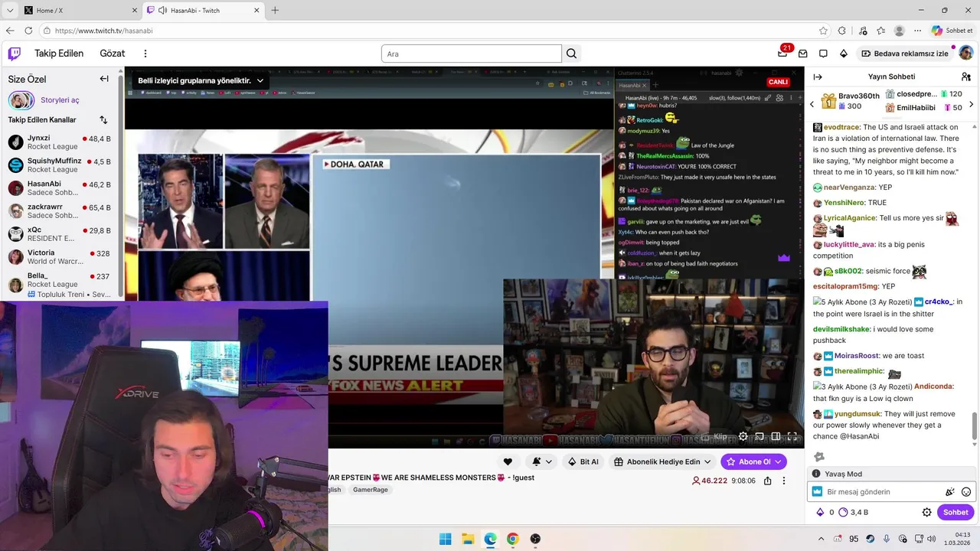Open the speech-bubble icon in top bar
The image size is (980, 551).
(823, 54)
